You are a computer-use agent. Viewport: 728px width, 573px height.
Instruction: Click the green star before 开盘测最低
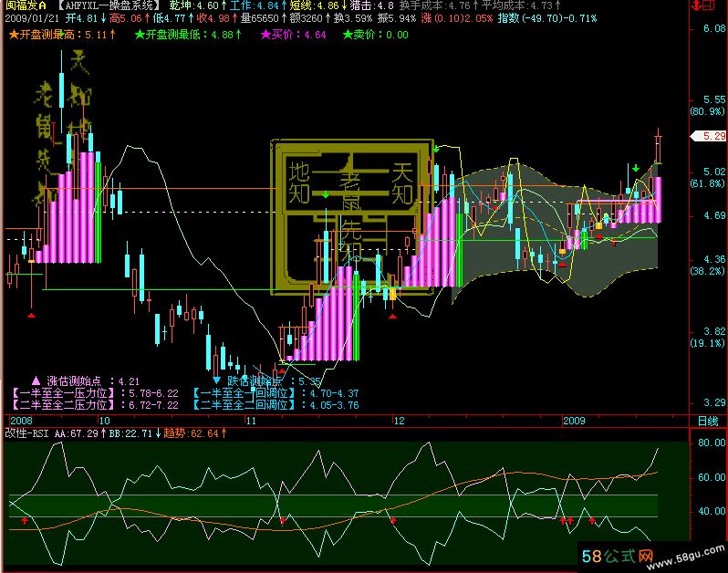click(139, 35)
